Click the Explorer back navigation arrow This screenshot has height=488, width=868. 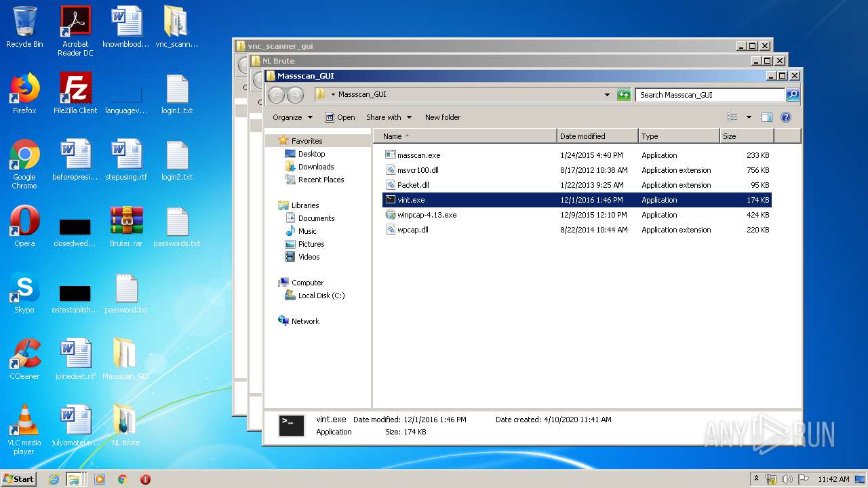coord(276,95)
